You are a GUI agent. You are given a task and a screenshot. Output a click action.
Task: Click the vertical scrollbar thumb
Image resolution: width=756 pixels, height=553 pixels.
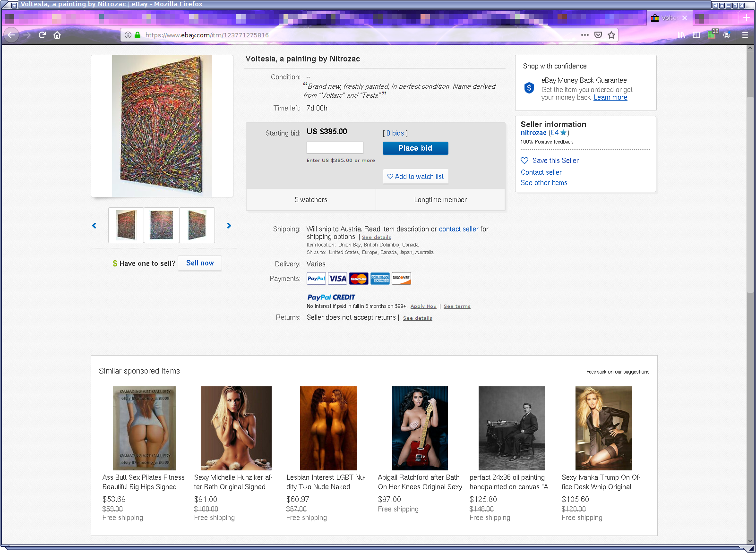pos(750,195)
